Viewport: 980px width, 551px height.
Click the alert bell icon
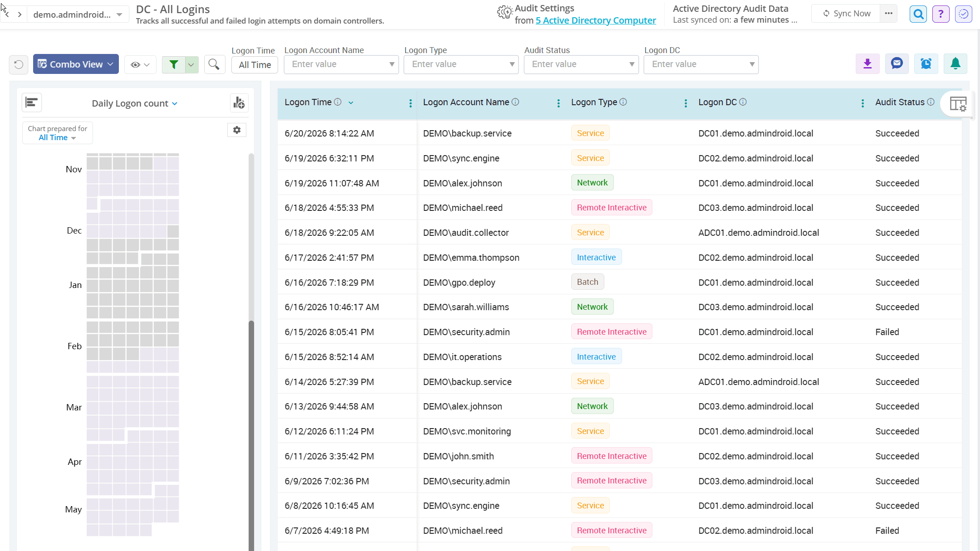pos(955,64)
